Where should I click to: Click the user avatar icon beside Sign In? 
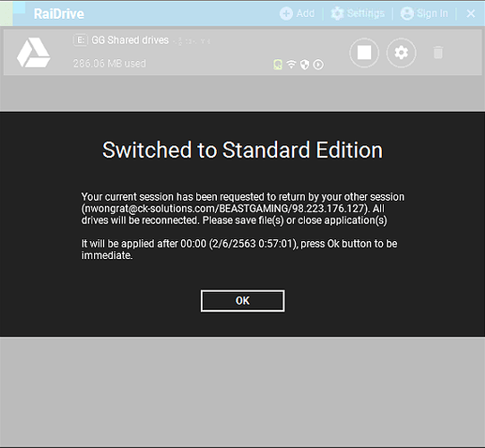click(407, 13)
